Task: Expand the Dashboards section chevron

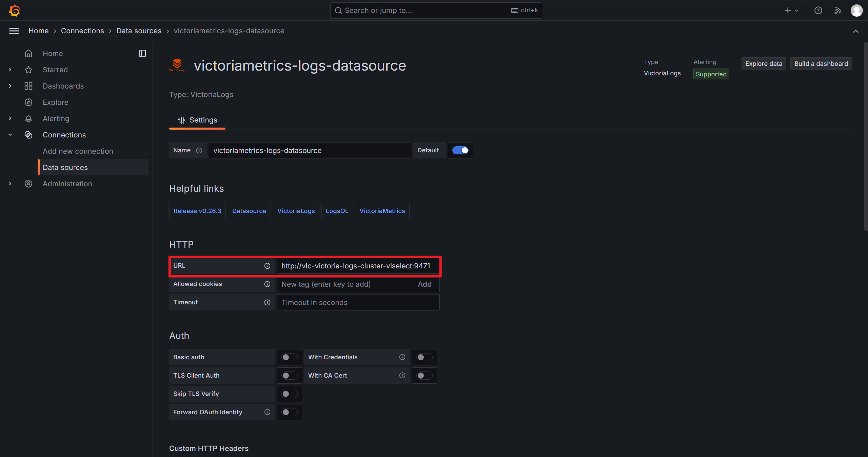Action: tap(10, 86)
